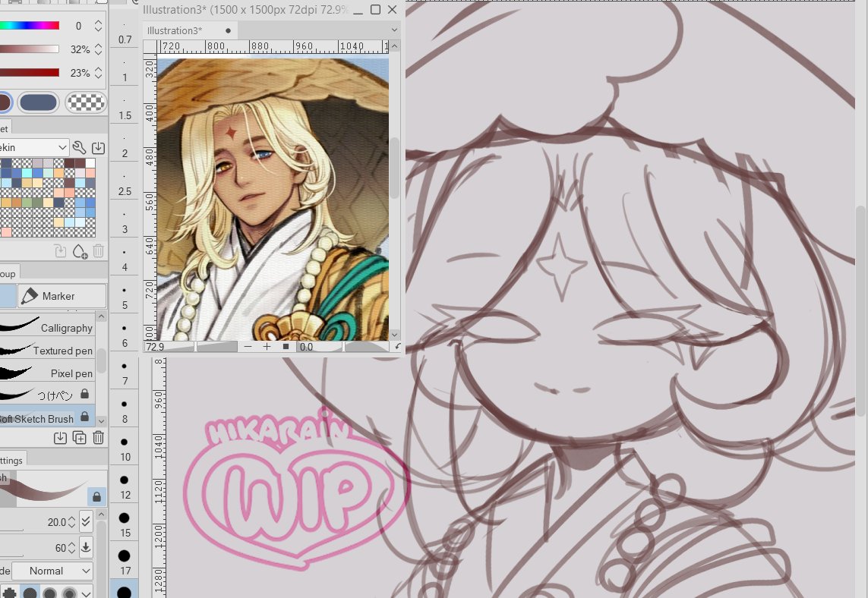Screen dimensions: 868x598
Task: Adjust the 32% saturation slider
Action: click(30, 49)
